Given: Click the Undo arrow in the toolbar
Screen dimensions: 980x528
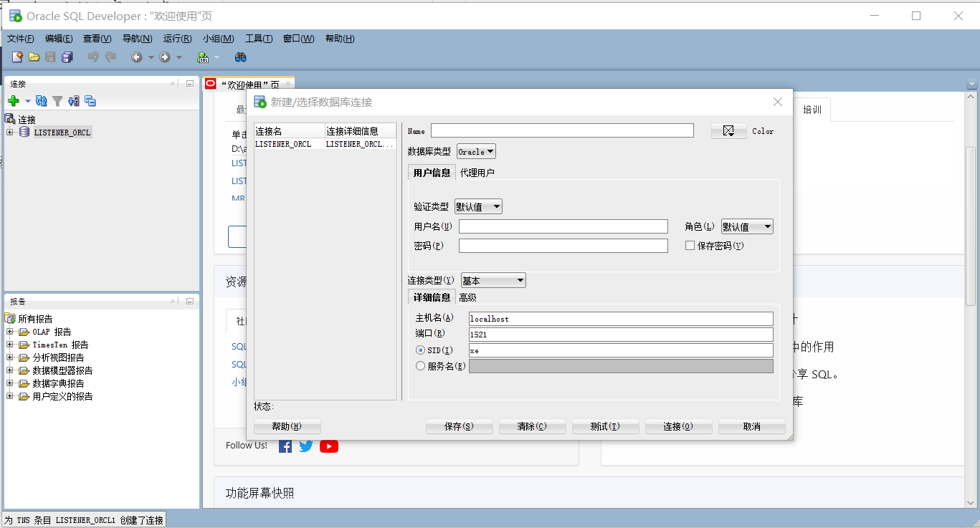Looking at the screenshot, I should tap(93, 57).
